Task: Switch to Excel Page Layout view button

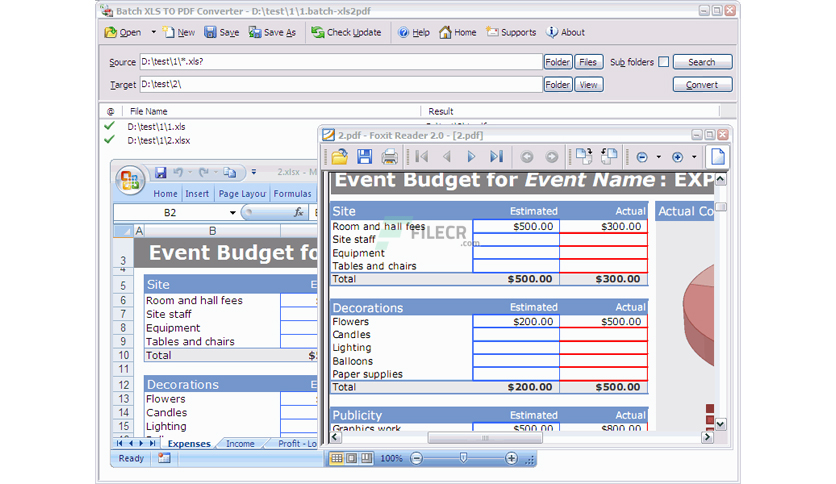Action: [x=351, y=458]
